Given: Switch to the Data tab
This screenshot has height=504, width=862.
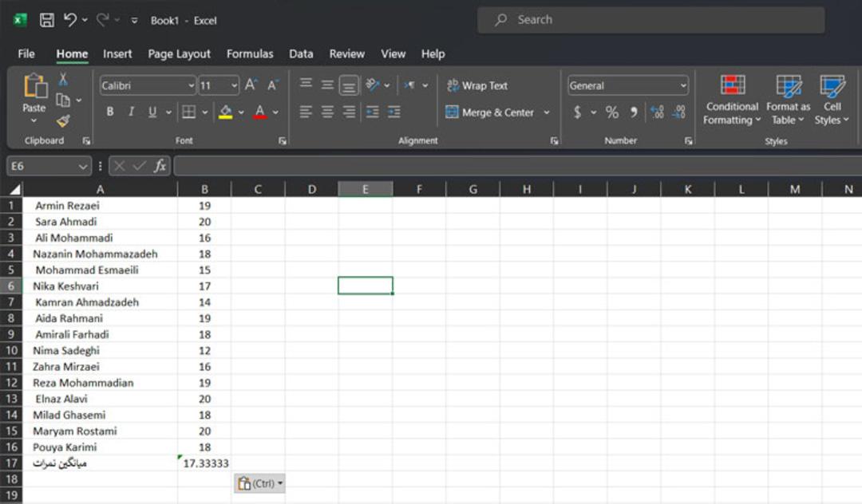Looking at the screenshot, I should 301,53.
